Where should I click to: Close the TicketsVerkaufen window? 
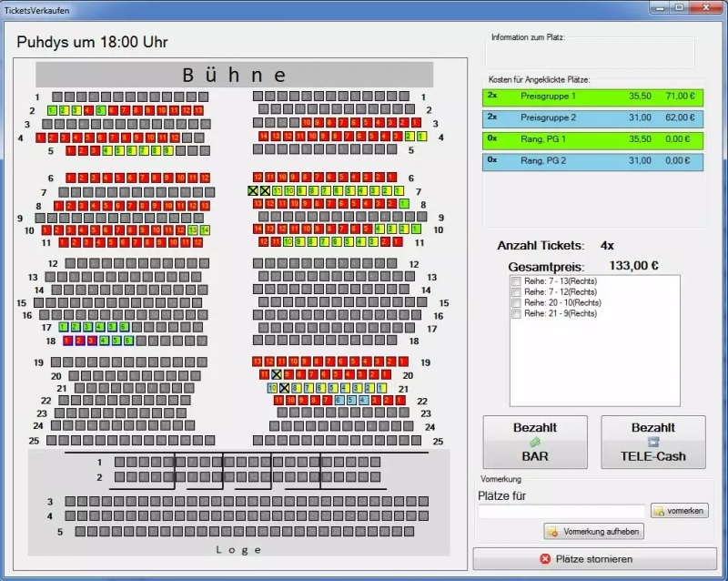point(706,7)
